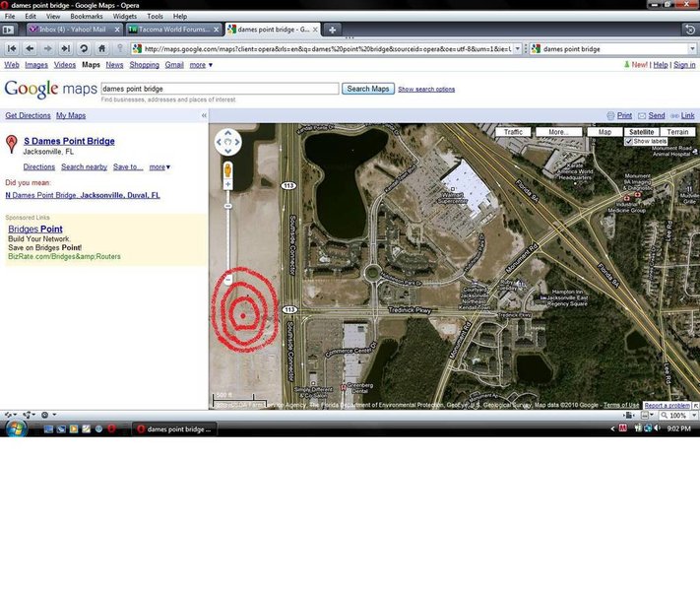The height and width of the screenshot is (590, 700).
Task: Open the Widgets menu
Action: pos(125,16)
